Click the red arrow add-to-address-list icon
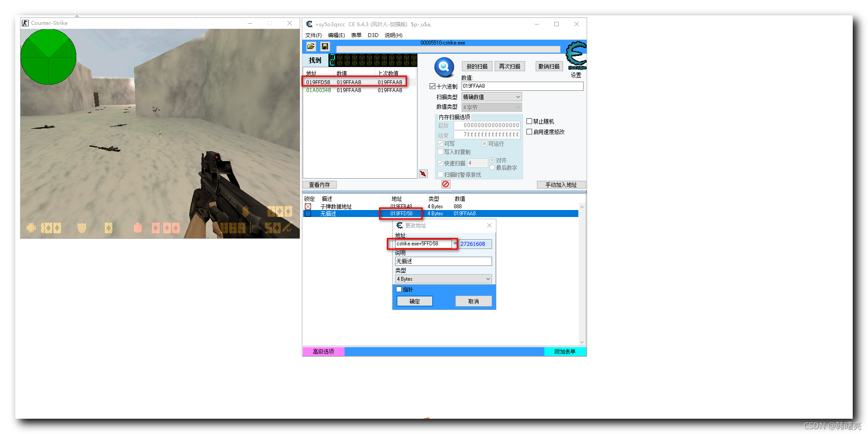The image size is (868, 434). point(423,174)
